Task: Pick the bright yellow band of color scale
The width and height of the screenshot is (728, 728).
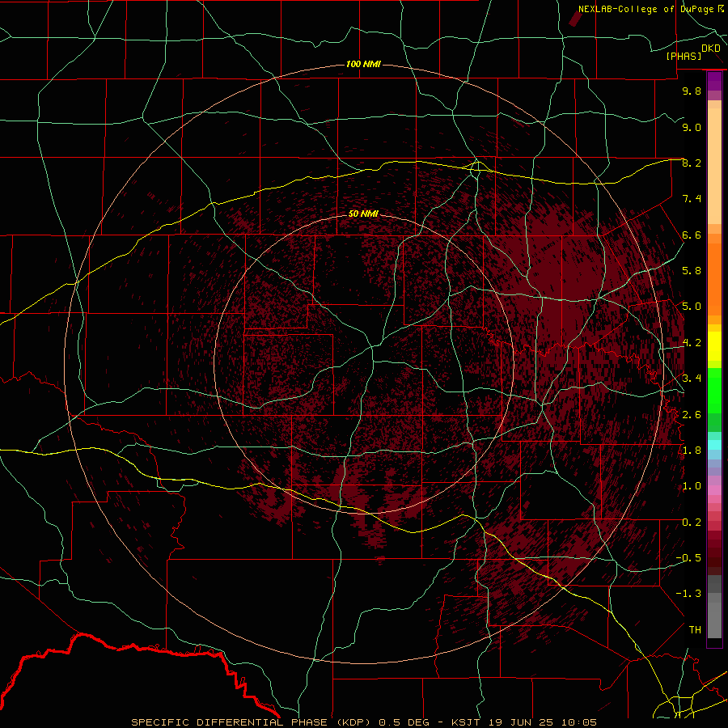Action: point(714,346)
